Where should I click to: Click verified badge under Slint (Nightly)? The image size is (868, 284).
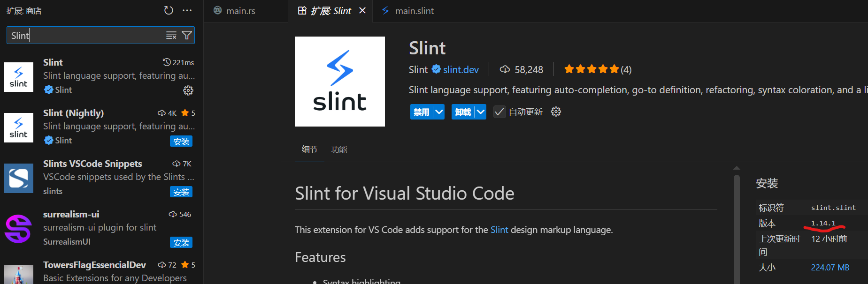(48, 140)
